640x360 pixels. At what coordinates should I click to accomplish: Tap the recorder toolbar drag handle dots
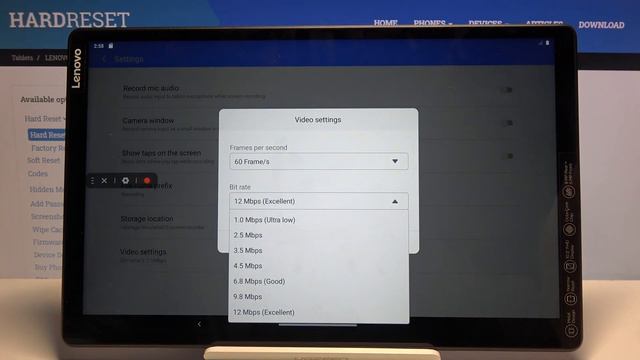coord(93,180)
